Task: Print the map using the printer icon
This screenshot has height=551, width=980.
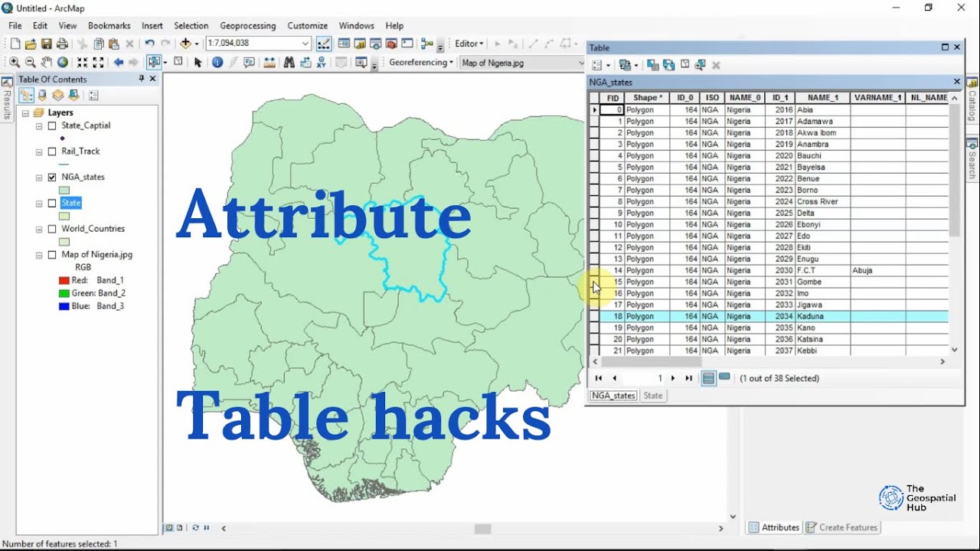Action: tap(63, 44)
